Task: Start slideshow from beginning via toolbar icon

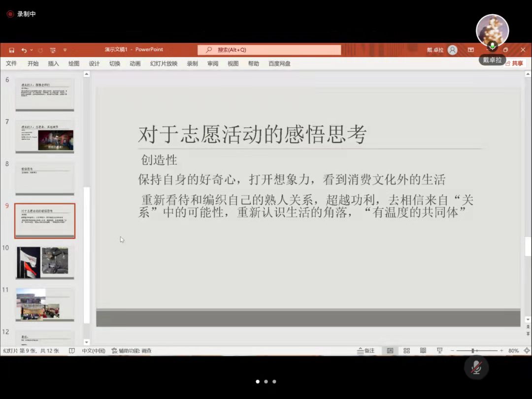Action: [x=53, y=50]
